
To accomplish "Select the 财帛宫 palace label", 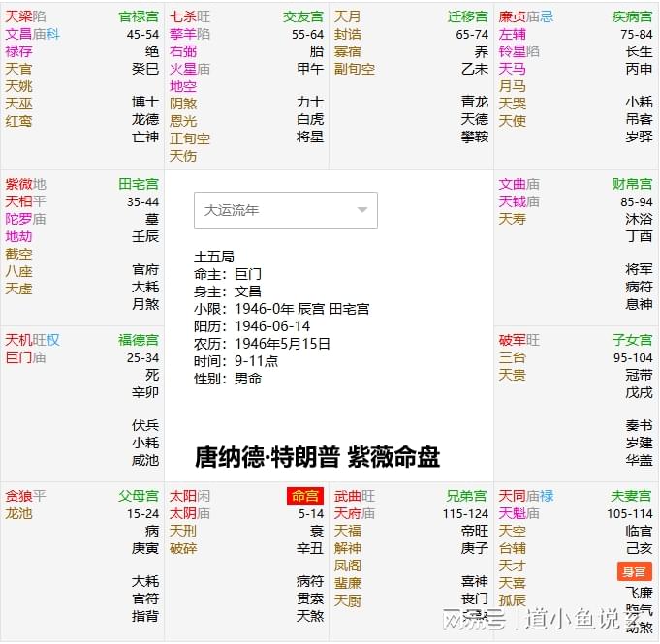I will tap(632, 184).
